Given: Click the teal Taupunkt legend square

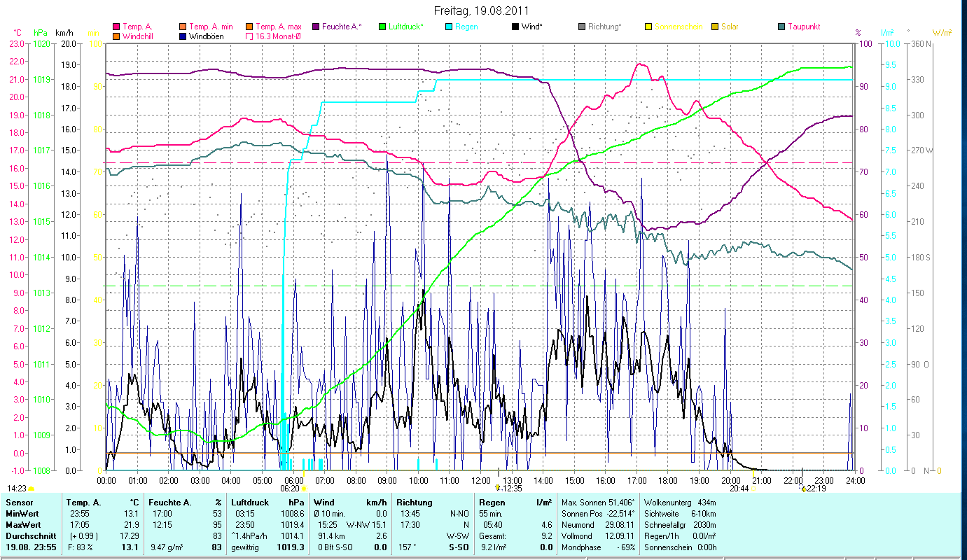Looking at the screenshot, I should tap(781, 27).
